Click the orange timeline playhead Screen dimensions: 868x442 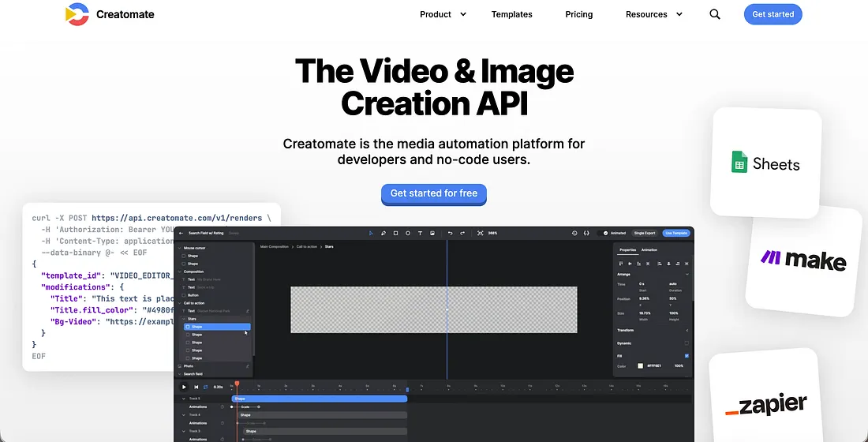(x=237, y=384)
